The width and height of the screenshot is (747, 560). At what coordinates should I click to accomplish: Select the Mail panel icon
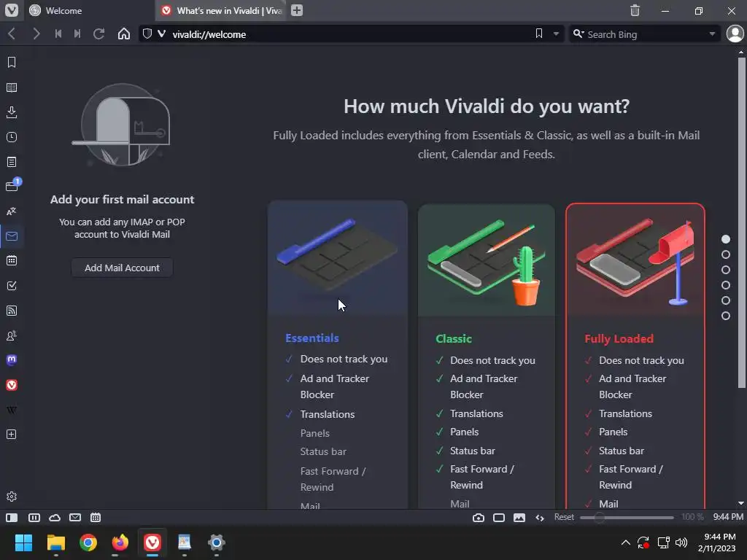[12, 236]
